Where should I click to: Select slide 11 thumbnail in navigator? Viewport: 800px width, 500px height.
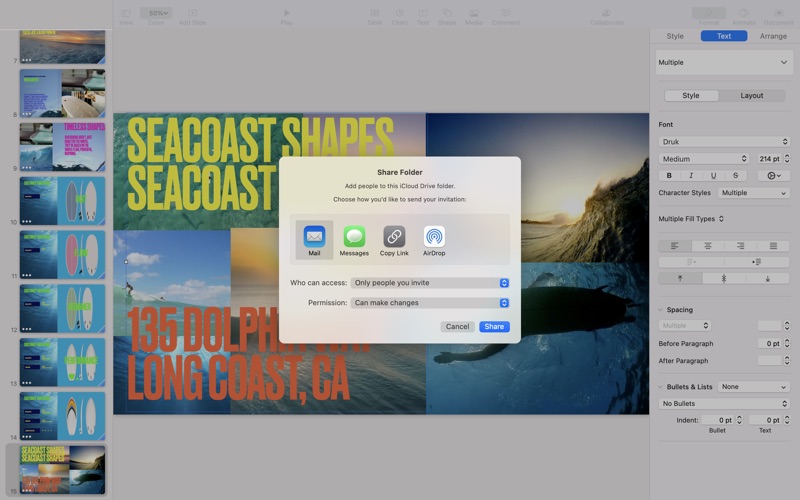click(x=62, y=254)
